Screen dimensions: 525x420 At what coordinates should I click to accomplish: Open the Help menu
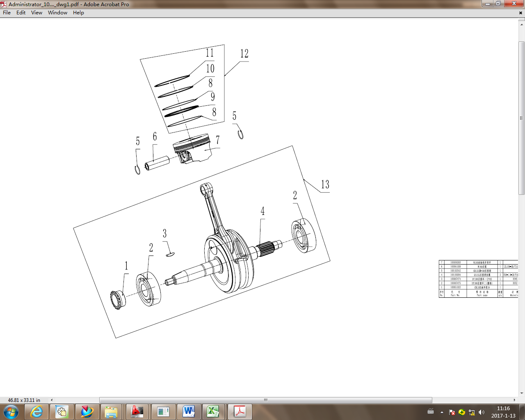point(78,13)
